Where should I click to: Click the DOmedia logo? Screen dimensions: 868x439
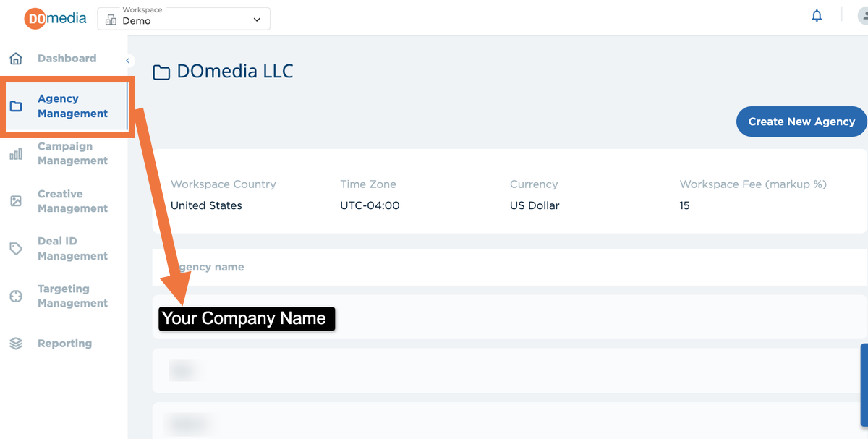click(55, 18)
